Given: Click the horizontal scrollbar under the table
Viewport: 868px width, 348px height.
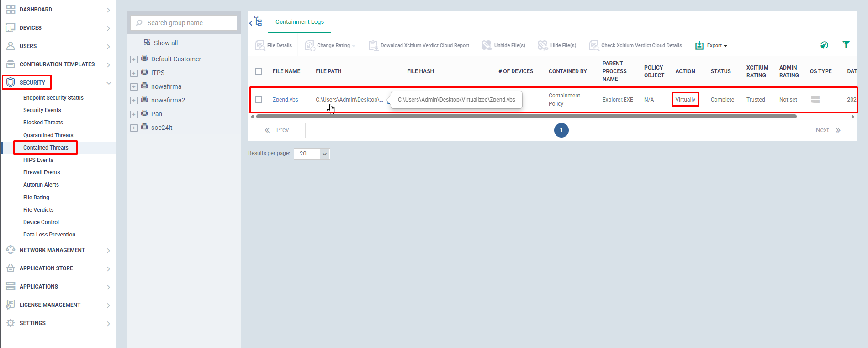Looking at the screenshot, I should [x=525, y=117].
